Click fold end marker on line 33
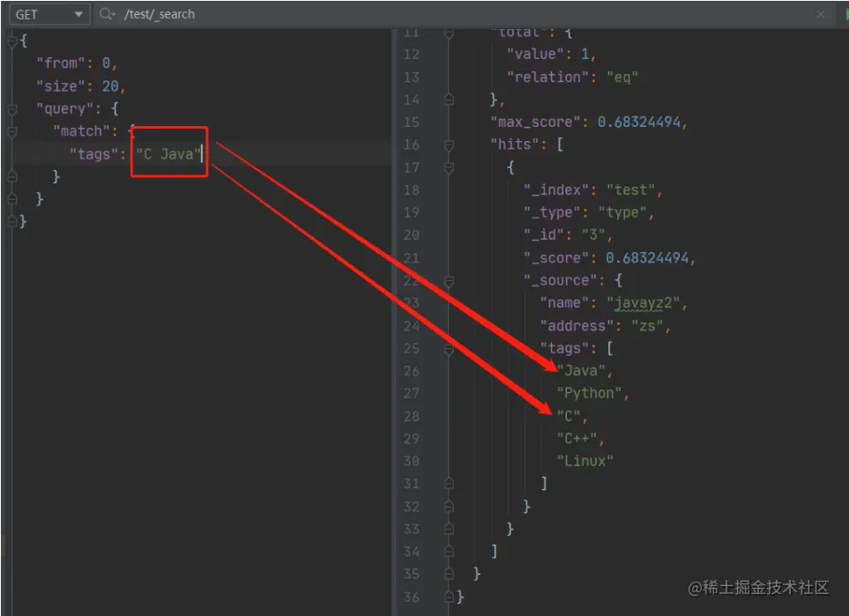The width and height of the screenshot is (849, 616). tap(449, 530)
